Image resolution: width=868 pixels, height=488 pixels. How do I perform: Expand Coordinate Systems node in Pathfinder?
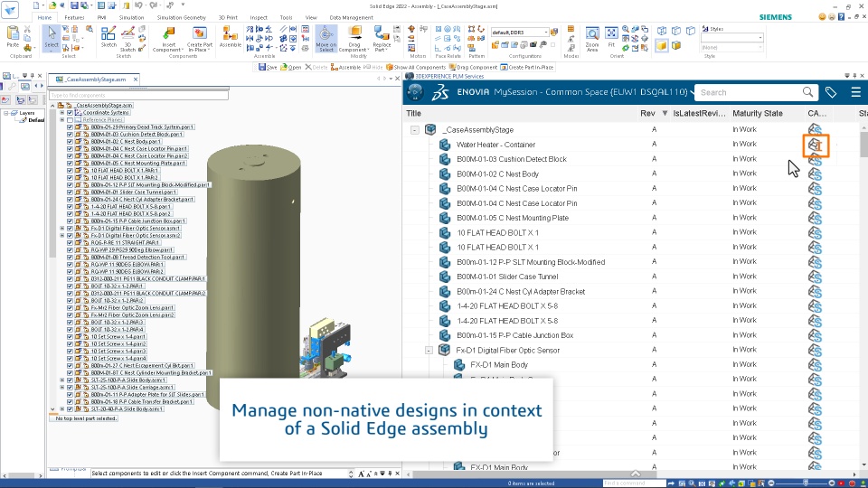point(62,112)
